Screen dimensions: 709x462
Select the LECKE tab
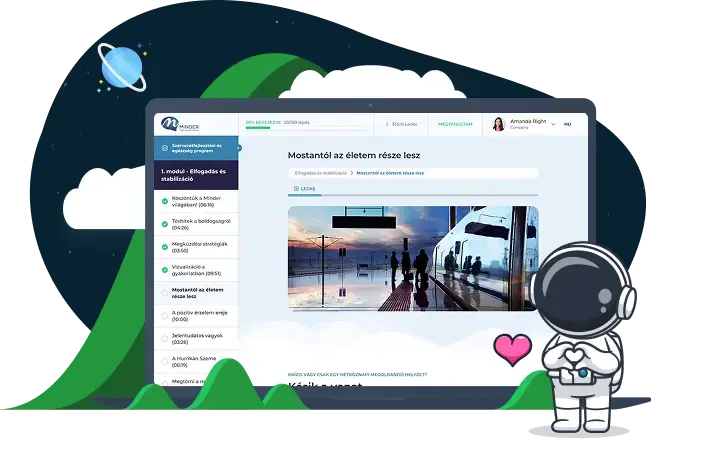pos(304,189)
